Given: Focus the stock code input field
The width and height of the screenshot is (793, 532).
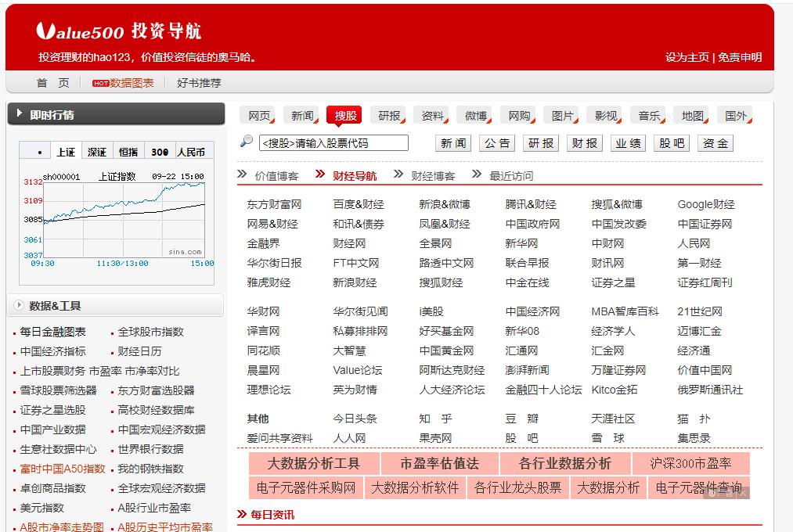Looking at the screenshot, I should point(333,143).
